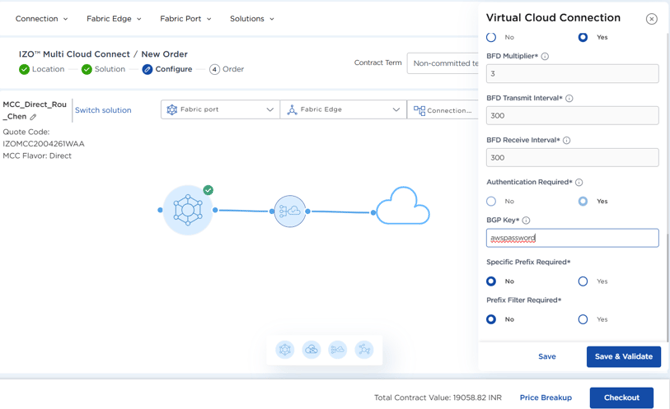Select No radio at top of panel
The width and height of the screenshot is (670, 409).
(491, 37)
